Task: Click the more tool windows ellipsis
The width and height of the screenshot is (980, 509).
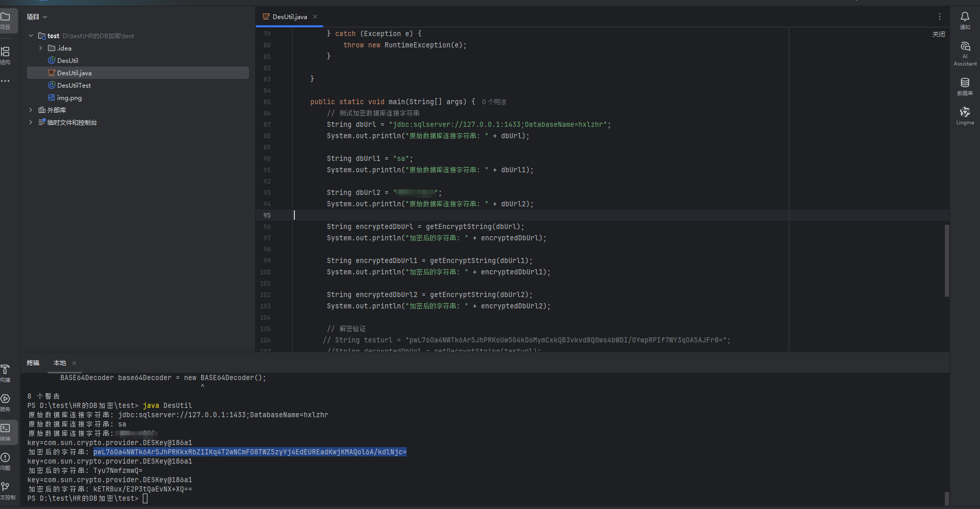Action: [x=6, y=81]
